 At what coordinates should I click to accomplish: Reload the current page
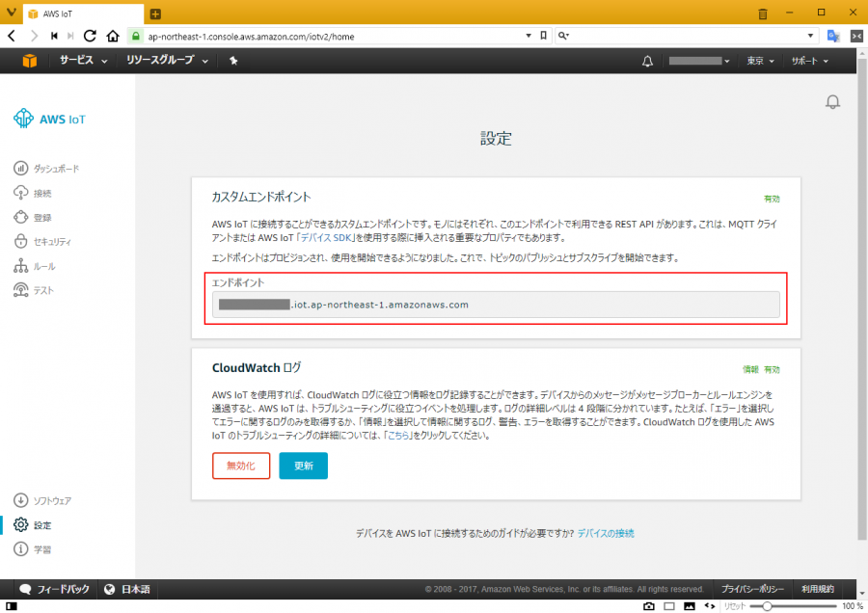[90, 37]
